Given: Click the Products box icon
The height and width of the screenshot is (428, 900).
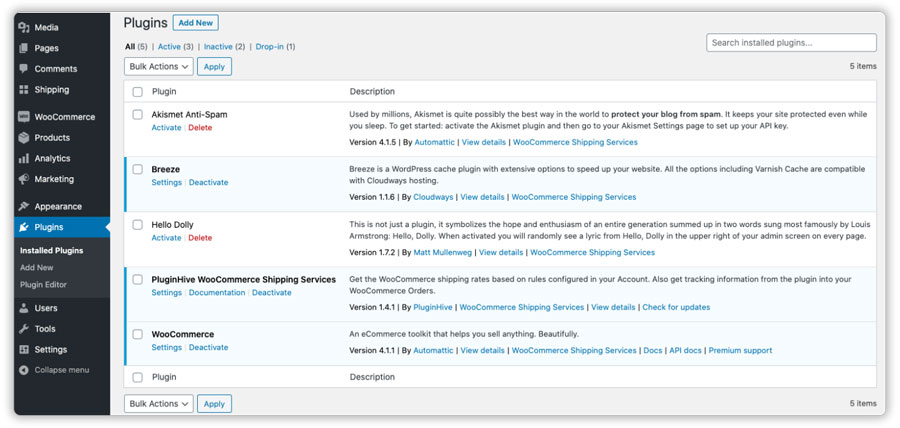Looking at the screenshot, I should coord(24,138).
